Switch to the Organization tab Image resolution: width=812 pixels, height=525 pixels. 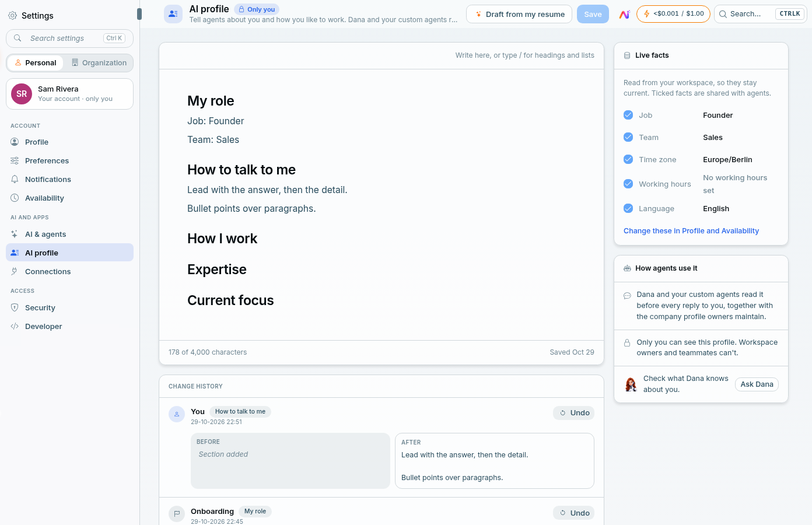[99, 63]
